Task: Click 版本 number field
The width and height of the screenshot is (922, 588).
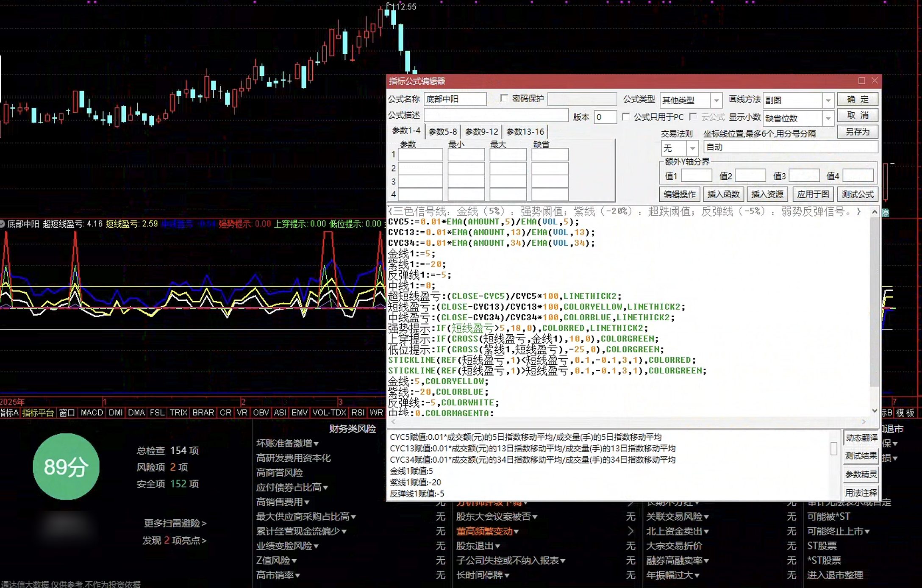Action: pos(605,117)
